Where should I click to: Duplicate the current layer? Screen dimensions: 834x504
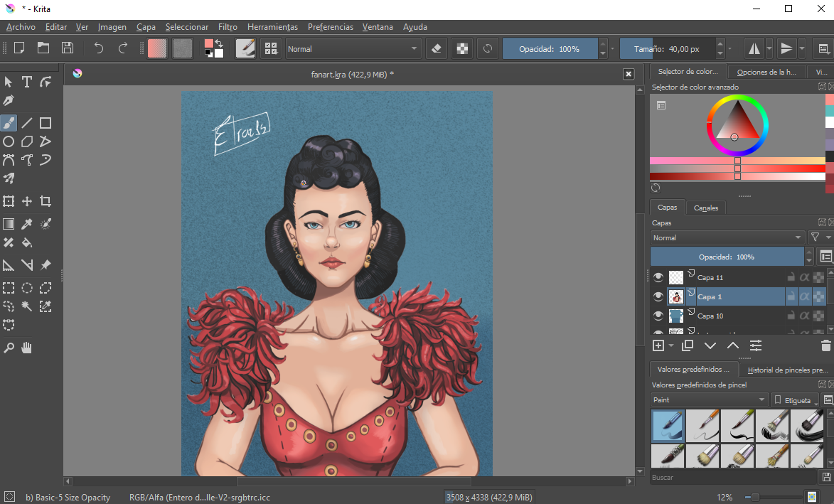pos(688,345)
